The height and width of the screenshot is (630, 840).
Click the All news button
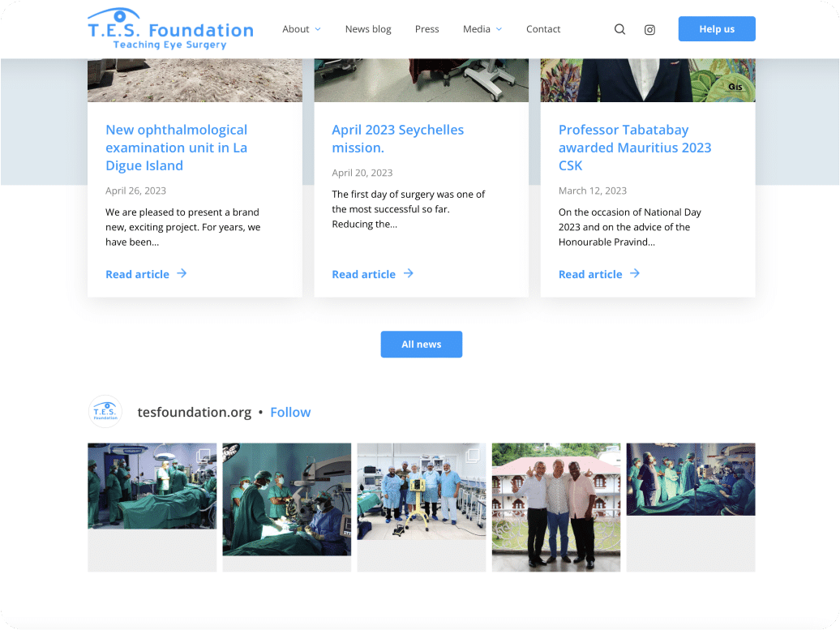(422, 344)
